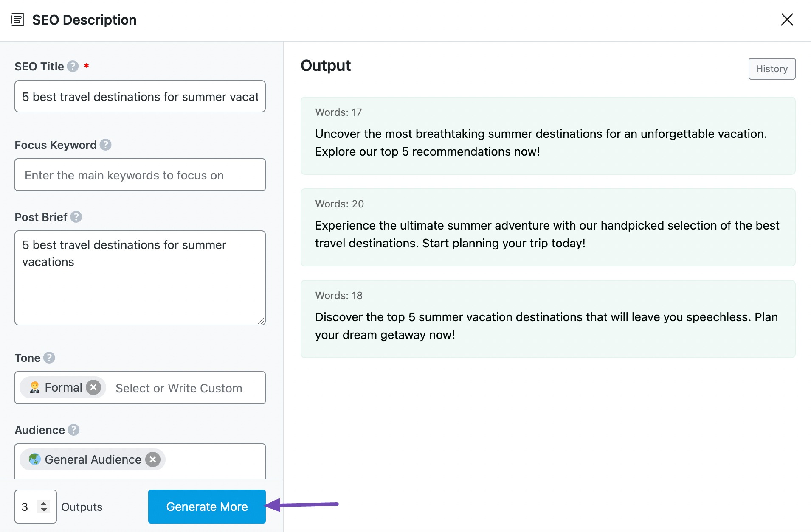Remove the Formal tone tag
Viewport: 811px width, 532px height.
click(x=93, y=387)
